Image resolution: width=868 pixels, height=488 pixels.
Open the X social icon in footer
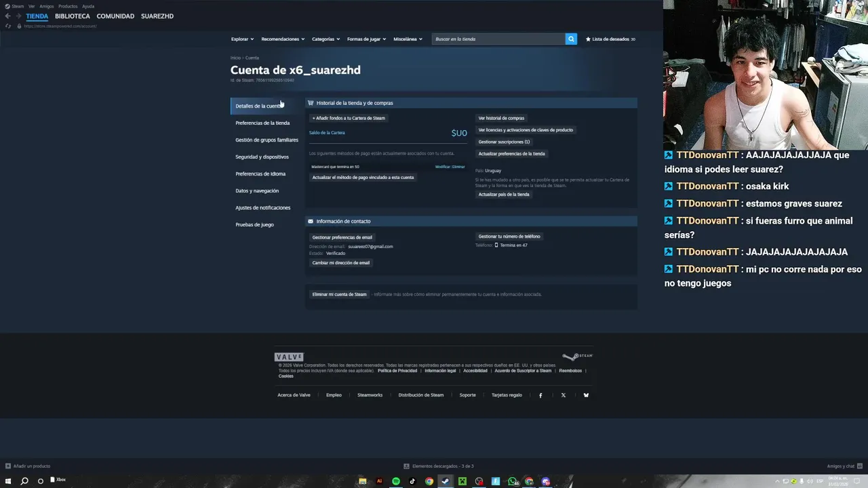pyautogui.click(x=563, y=395)
